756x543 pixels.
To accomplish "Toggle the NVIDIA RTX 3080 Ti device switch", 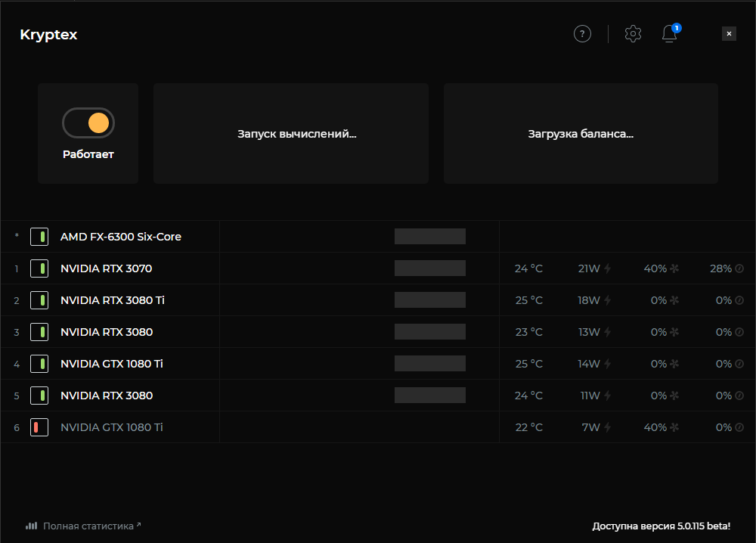I will point(39,300).
